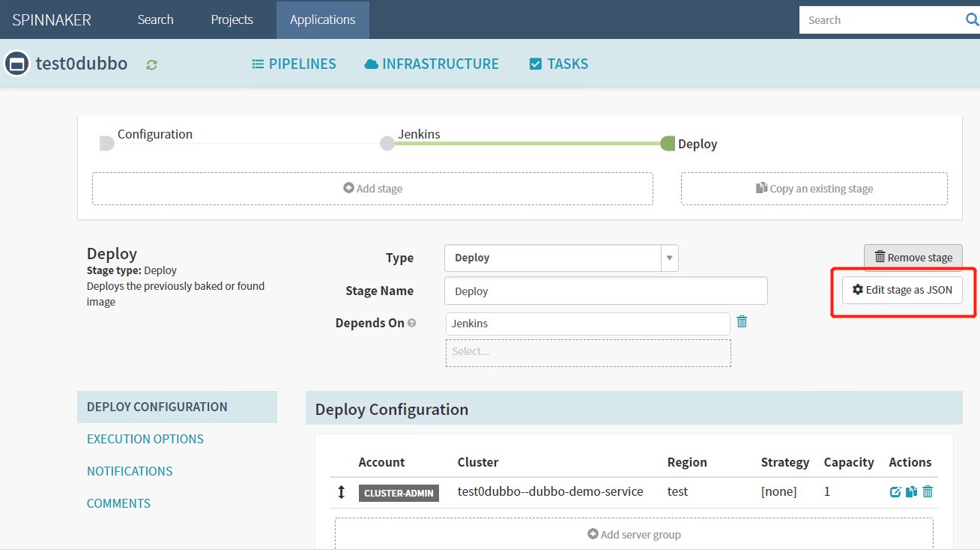Viewport: 980px width, 552px height.
Task: Open the Applications tab
Action: pos(322,20)
